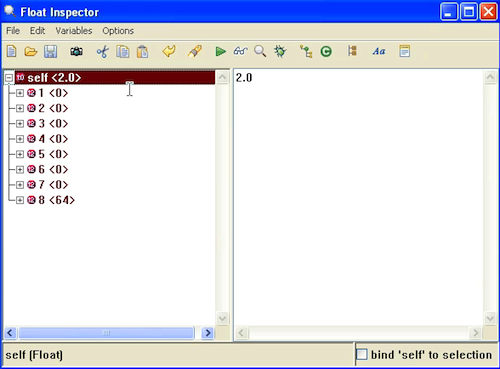Click the tree pane scroll down arrow
500x369 pixels.
pyautogui.click(x=222, y=318)
